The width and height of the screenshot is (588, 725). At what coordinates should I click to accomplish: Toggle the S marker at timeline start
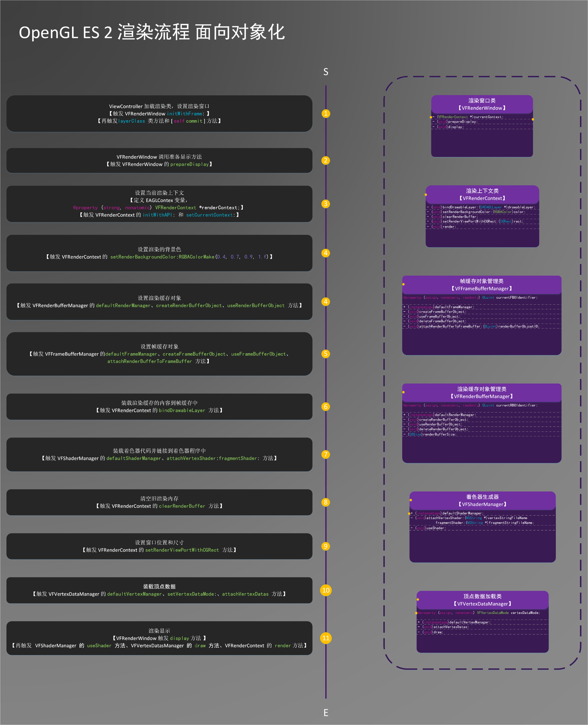click(x=326, y=72)
